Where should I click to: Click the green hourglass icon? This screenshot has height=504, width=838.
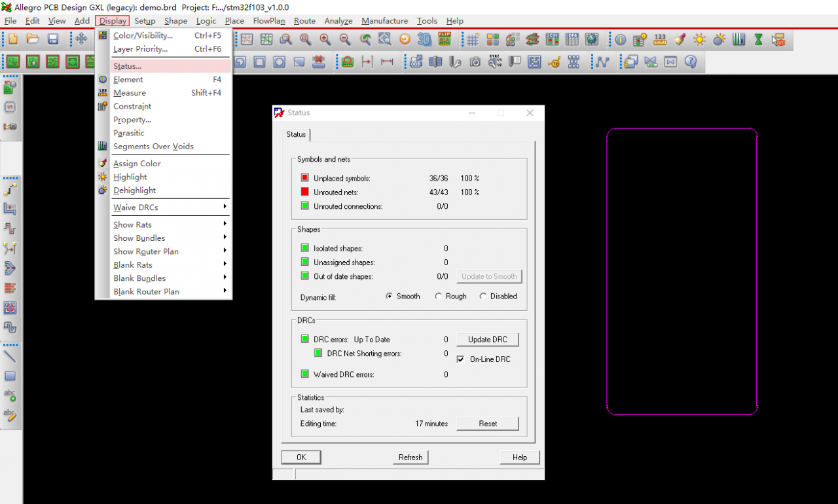pos(758,39)
